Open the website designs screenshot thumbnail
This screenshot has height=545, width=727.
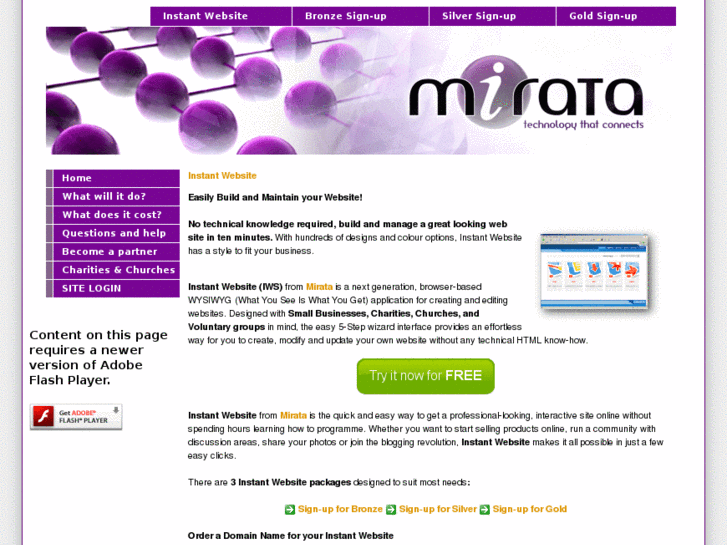594,272
